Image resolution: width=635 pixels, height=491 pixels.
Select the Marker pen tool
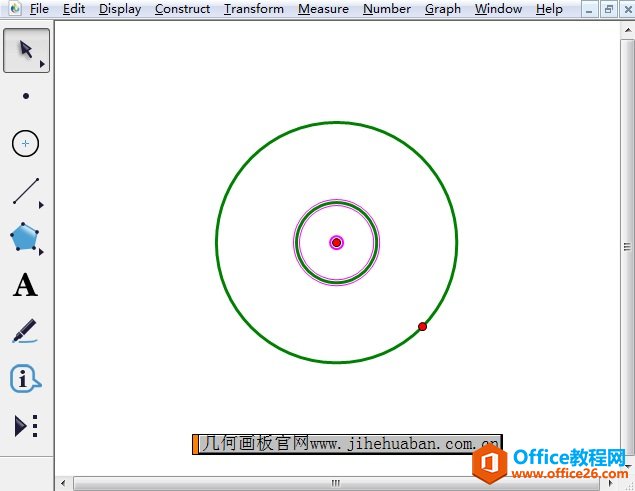(25, 331)
